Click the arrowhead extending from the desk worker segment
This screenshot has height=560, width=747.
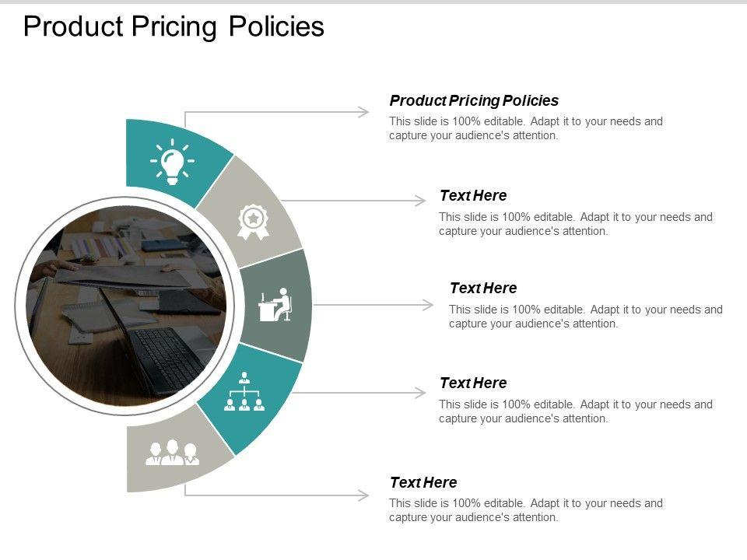(428, 304)
